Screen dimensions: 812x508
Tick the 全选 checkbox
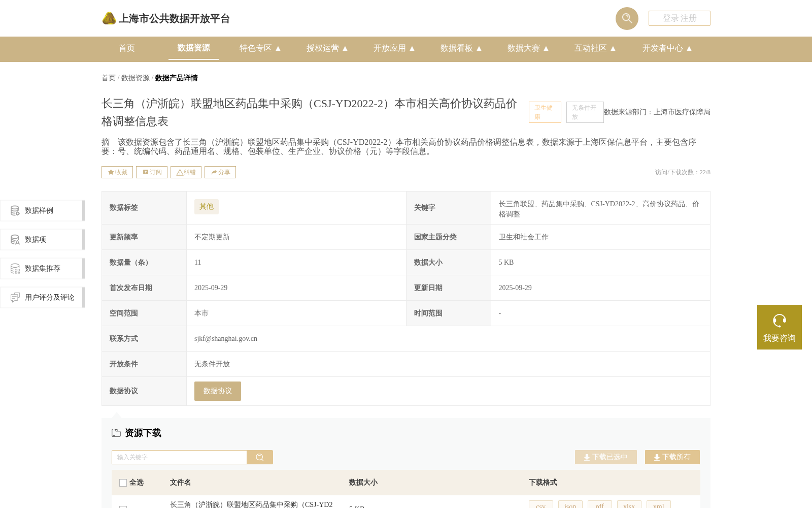[123, 483]
